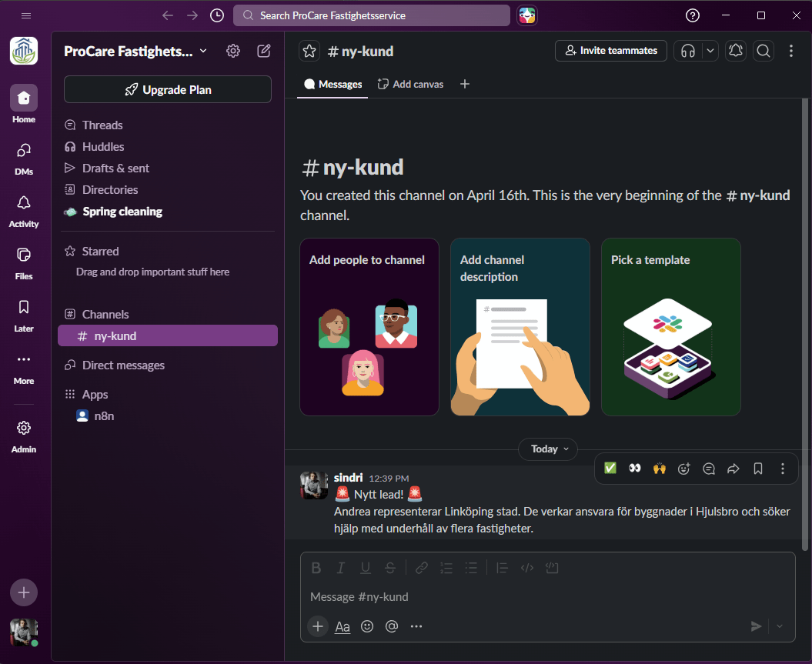Image resolution: width=812 pixels, height=664 pixels.
Task: Open channel notification bell settings
Action: pos(736,51)
